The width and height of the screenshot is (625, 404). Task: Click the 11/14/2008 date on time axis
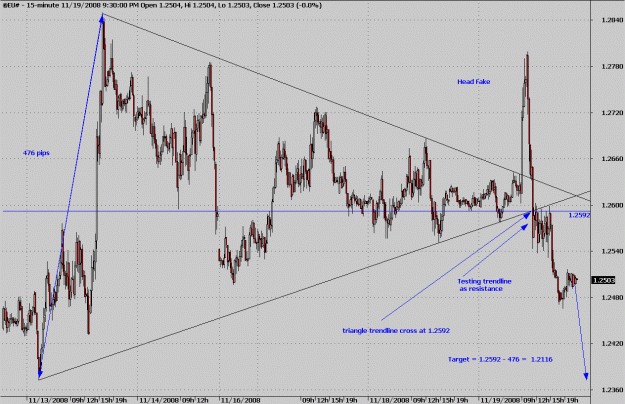click(x=159, y=400)
